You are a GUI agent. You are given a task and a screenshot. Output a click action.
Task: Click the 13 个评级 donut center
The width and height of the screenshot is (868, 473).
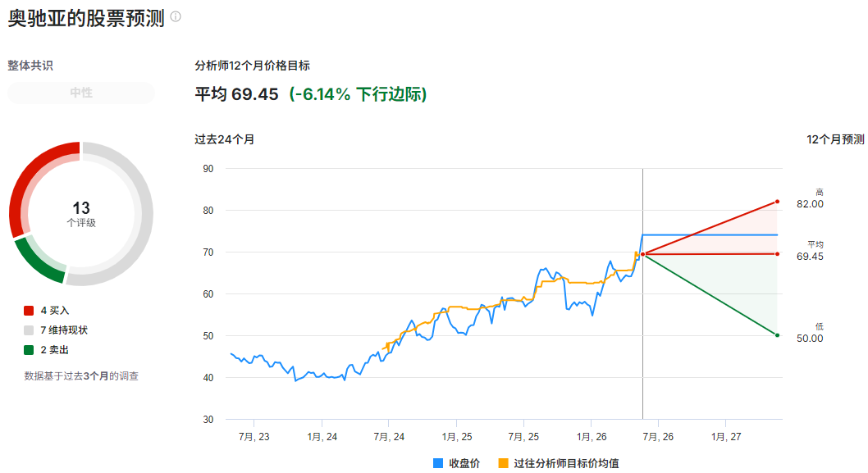point(81,213)
